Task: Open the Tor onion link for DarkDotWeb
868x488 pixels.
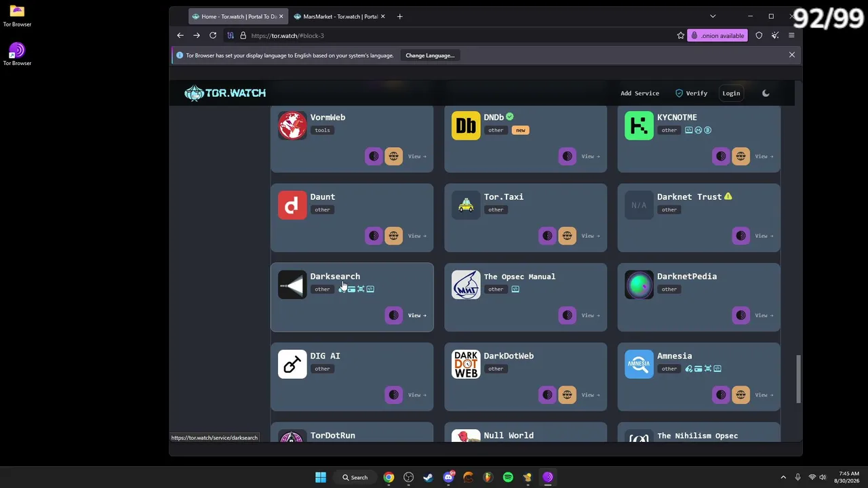Action: coord(547,394)
